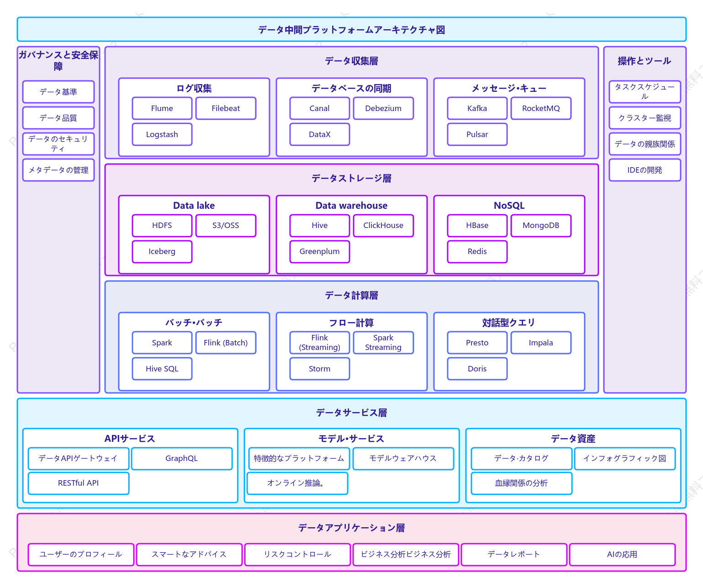Click the IDEの開発 node
The height and width of the screenshot is (588, 703).
[645, 170]
